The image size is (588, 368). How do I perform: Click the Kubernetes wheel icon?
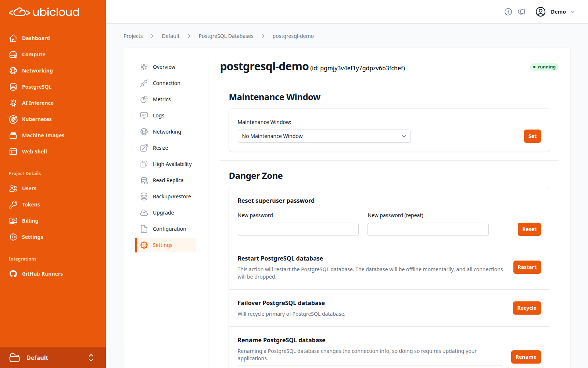pos(13,119)
